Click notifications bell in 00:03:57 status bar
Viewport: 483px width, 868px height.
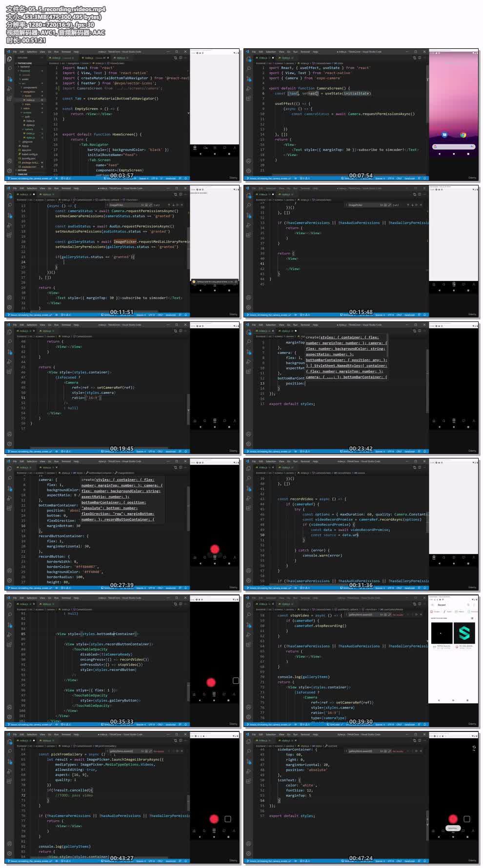click(x=186, y=178)
